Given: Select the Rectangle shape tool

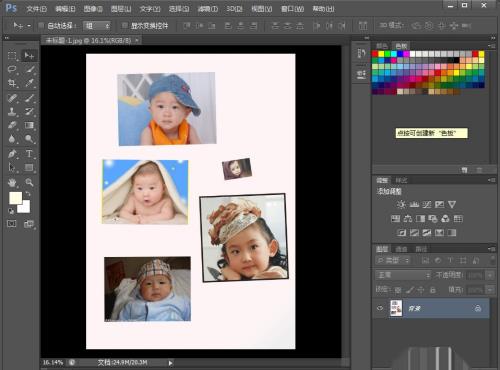Looking at the screenshot, I should 29,167.
